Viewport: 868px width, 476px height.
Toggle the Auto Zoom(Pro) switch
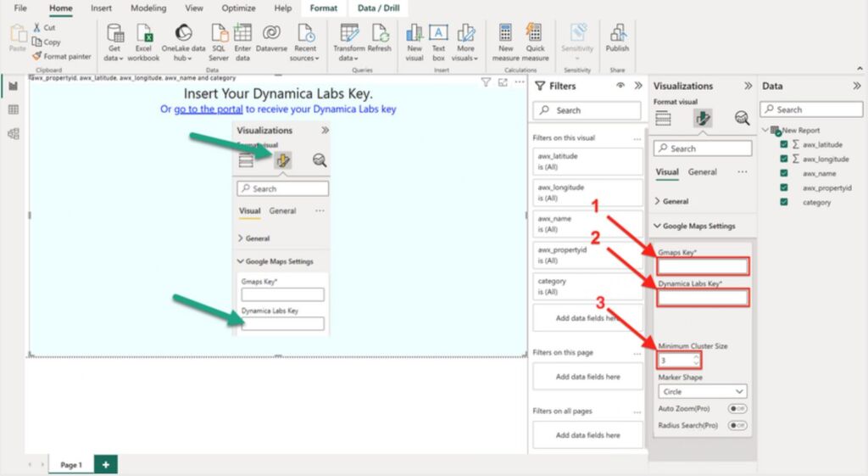pos(737,409)
